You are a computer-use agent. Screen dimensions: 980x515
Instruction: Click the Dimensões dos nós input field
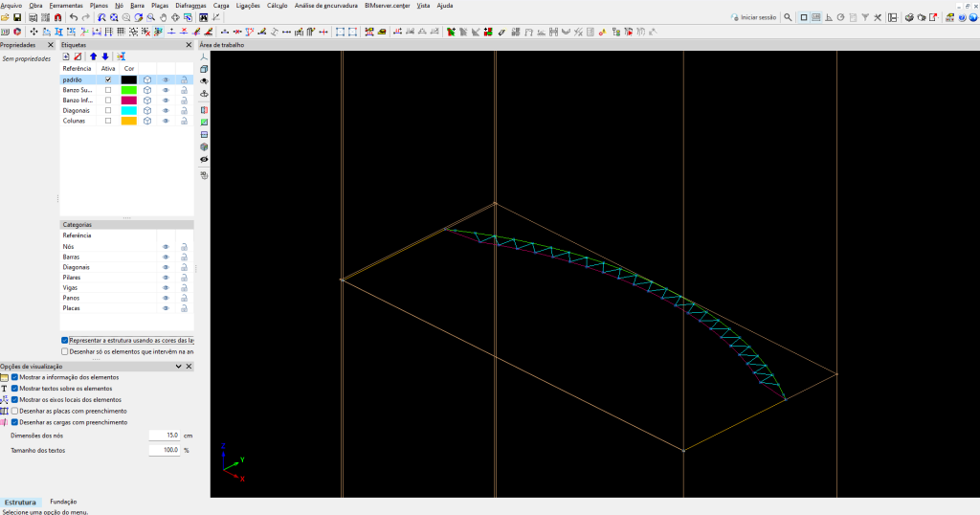(165, 435)
